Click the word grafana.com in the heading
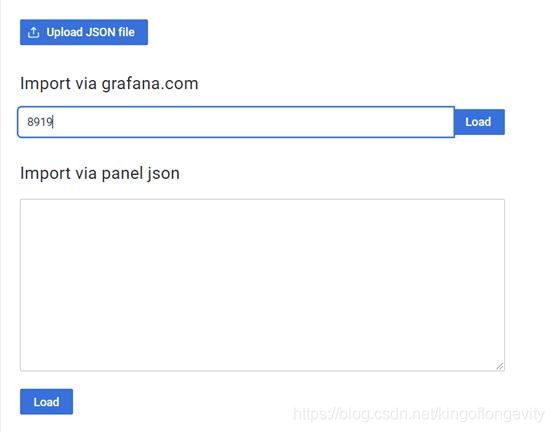This screenshot has height=432, width=554. pyautogui.click(x=150, y=84)
